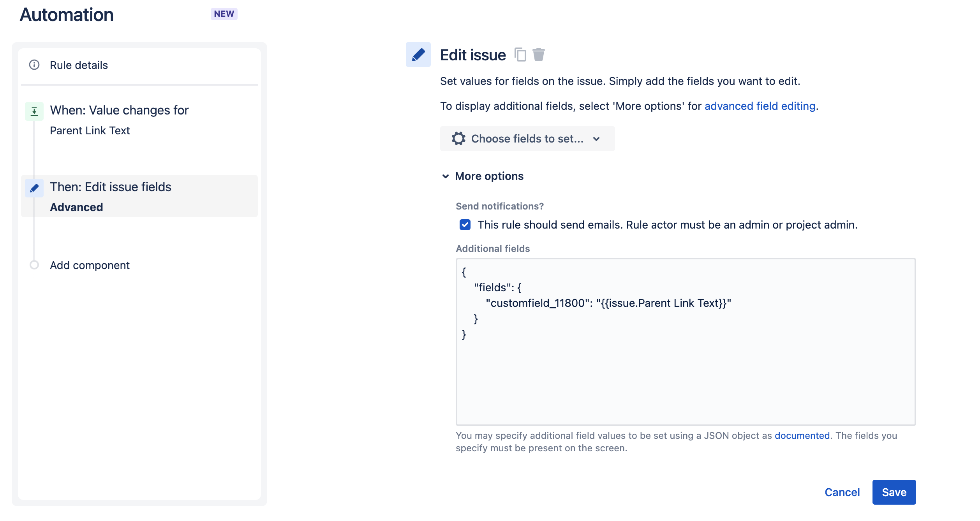The image size is (980, 521).
Task: Click the trash delete component icon
Action: (539, 55)
